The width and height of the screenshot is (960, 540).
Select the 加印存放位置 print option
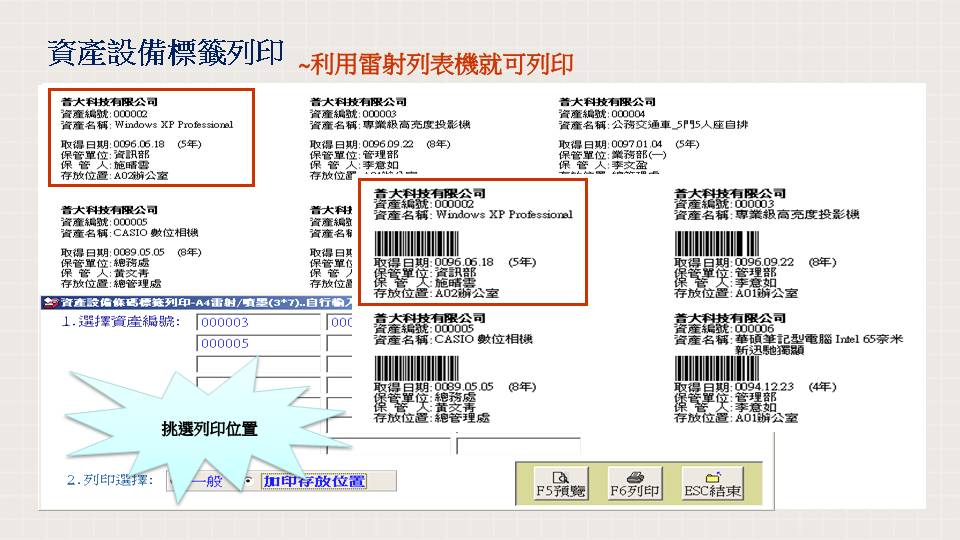pyautogui.click(x=314, y=481)
